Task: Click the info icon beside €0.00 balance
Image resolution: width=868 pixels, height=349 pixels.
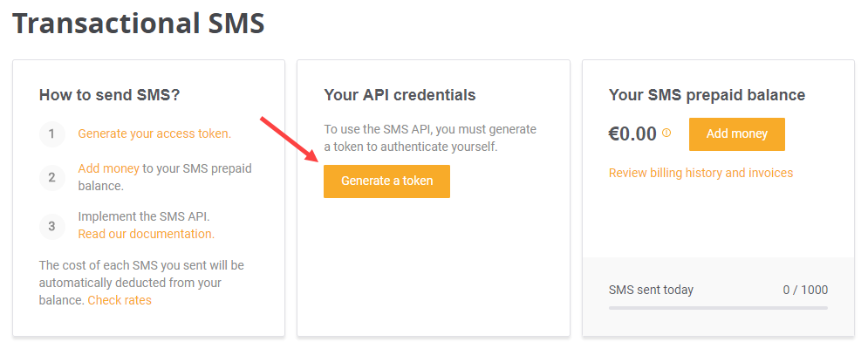Action: (x=666, y=133)
